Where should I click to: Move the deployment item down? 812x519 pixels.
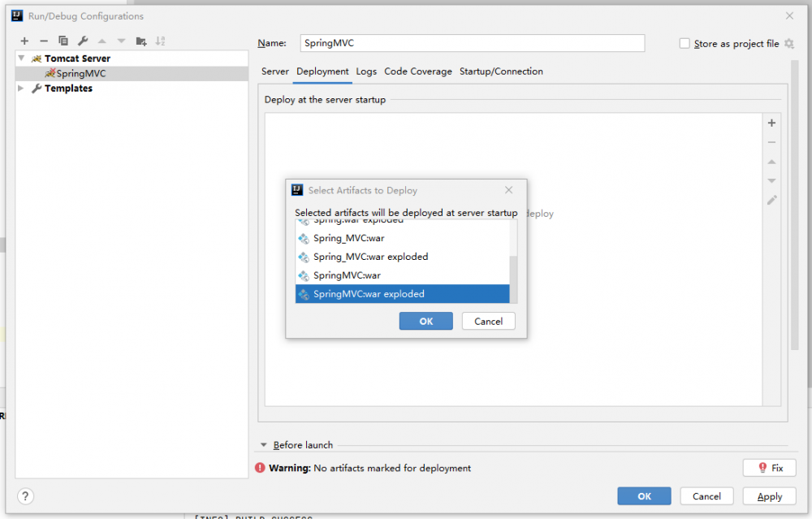(x=771, y=181)
